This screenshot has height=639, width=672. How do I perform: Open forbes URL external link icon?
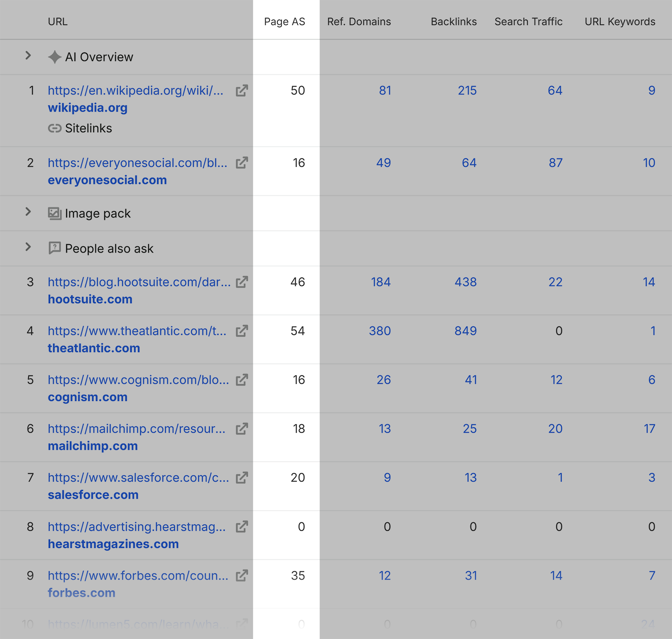point(242,575)
